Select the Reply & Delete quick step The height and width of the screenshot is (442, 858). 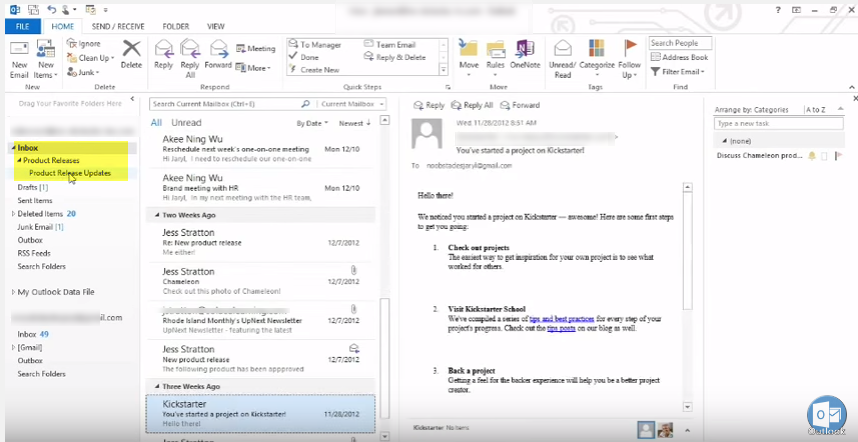click(x=395, y=57)
